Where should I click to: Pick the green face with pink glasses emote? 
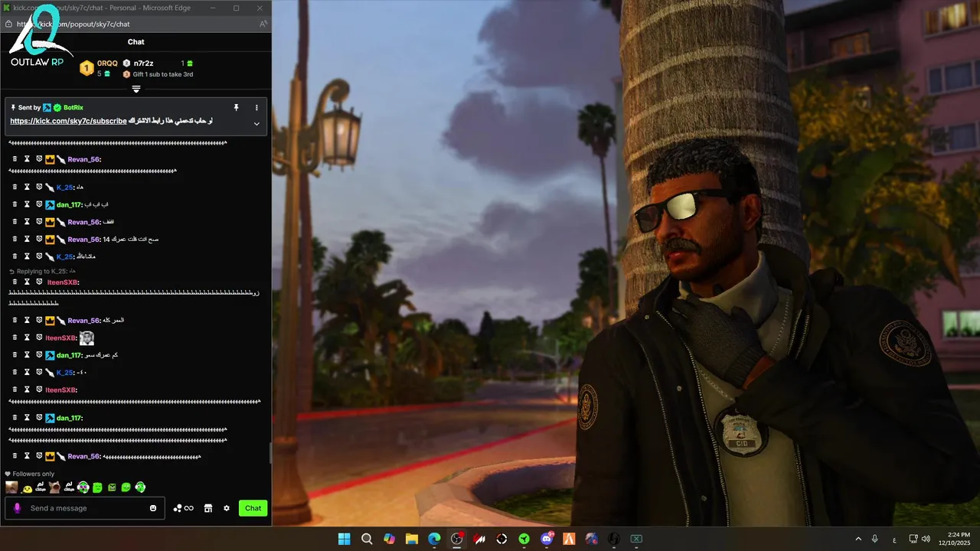[x=83, y=487]
